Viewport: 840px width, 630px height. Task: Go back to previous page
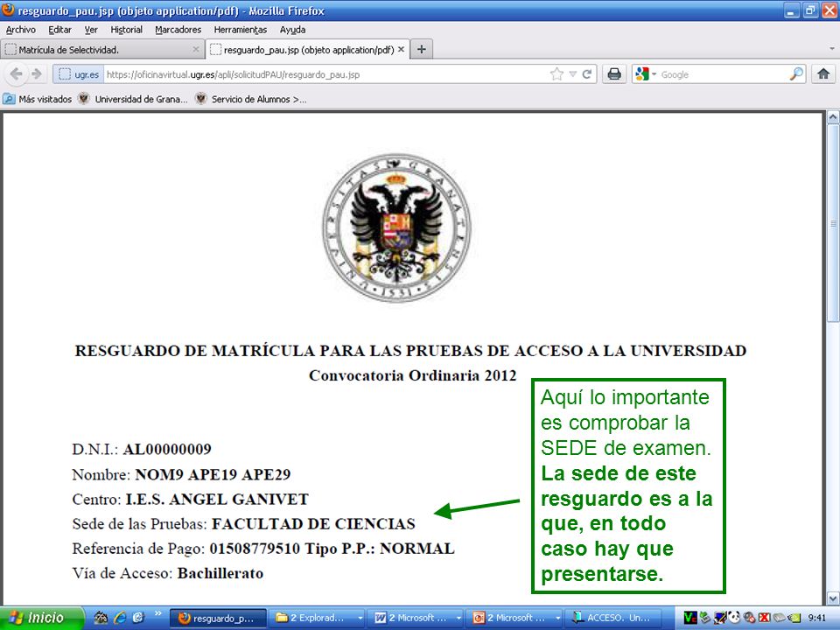coord(17,73)
